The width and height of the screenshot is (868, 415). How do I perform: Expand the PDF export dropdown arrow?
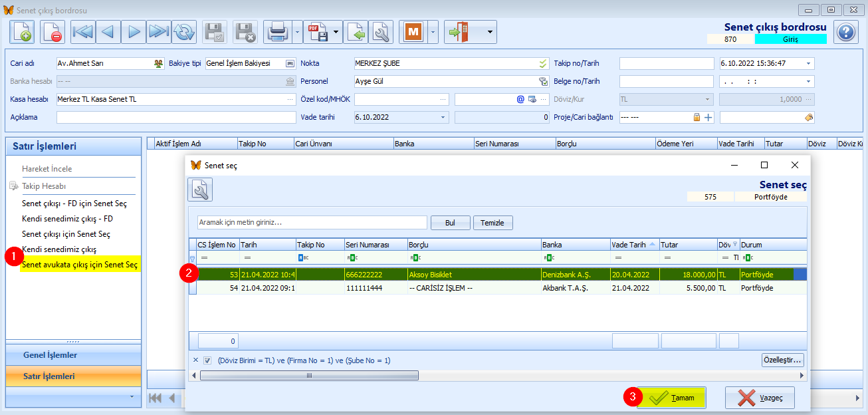[337, 31]
